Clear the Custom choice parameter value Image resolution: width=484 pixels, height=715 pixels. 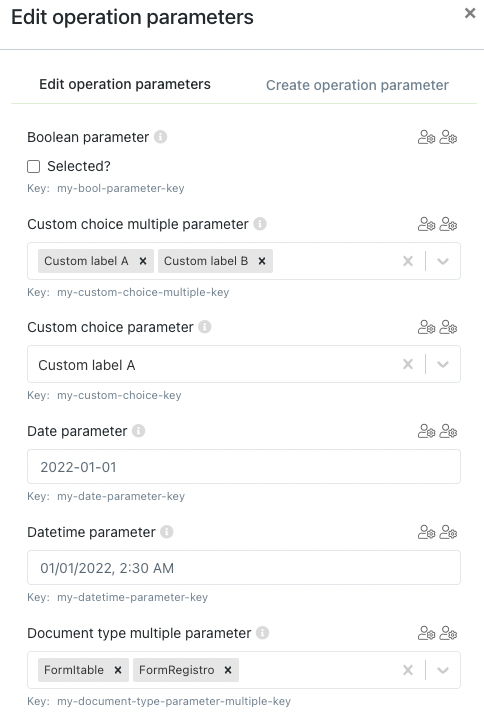(408, 364)
